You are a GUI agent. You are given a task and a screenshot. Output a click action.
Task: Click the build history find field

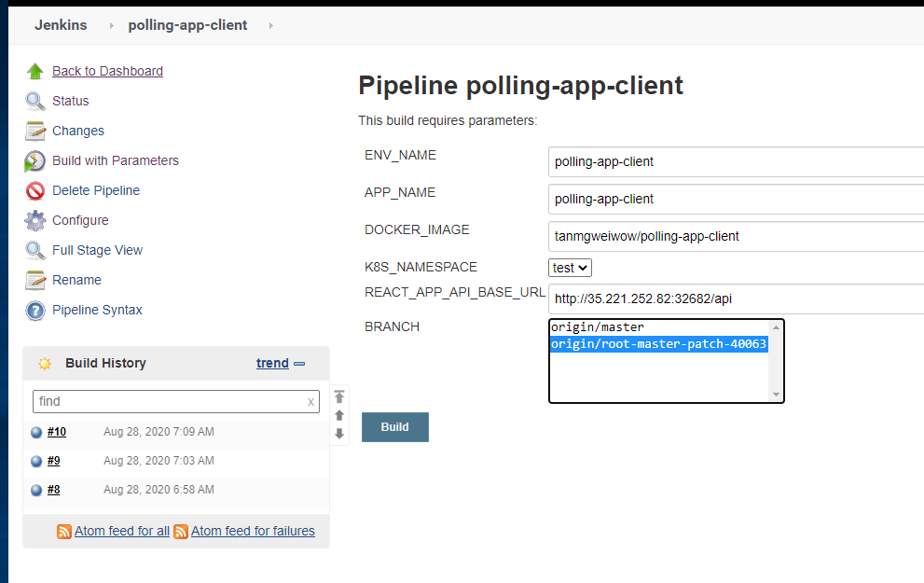coord(168,401)
